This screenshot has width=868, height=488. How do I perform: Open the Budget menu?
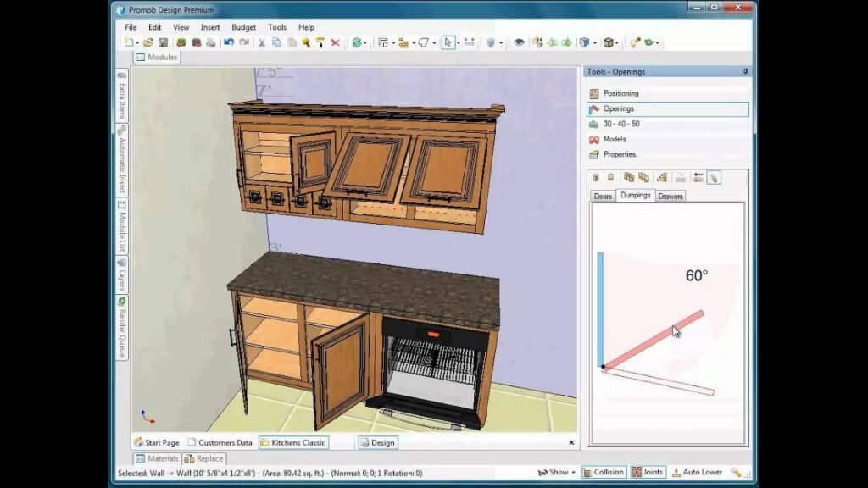coord(243,27)
